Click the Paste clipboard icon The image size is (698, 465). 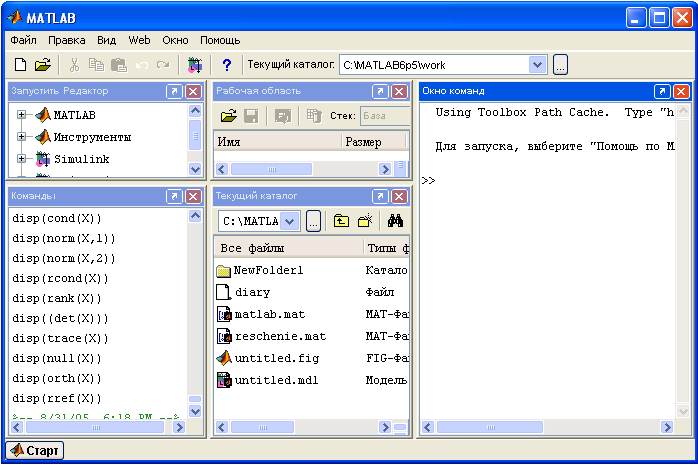(x=119, y=65)
